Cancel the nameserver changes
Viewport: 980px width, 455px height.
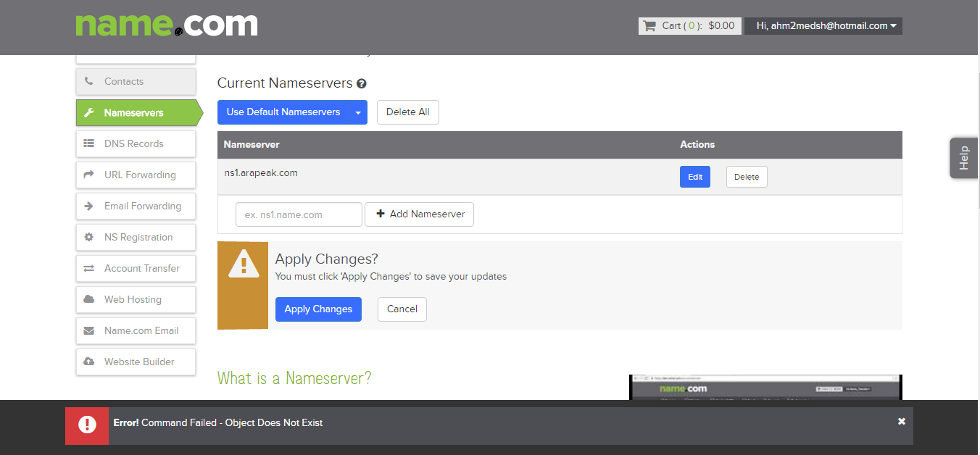[x=402, y=309]
